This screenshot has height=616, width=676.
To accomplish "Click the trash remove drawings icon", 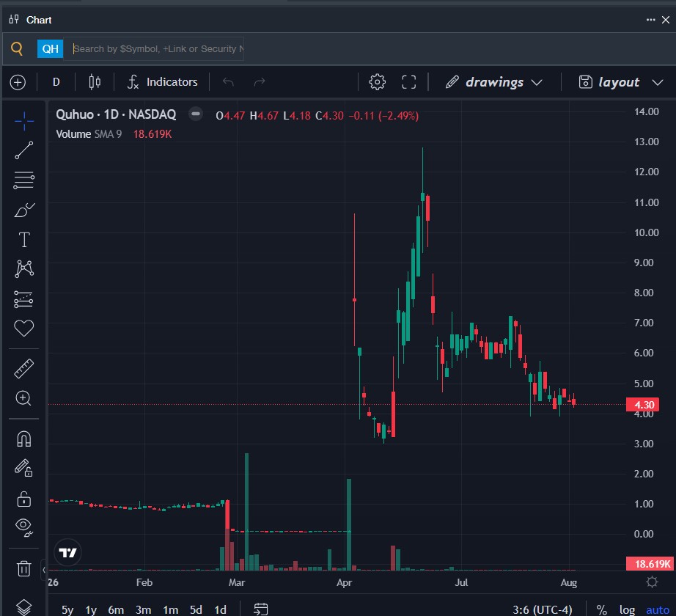I will pyautogui.click(x=23, y=568).
